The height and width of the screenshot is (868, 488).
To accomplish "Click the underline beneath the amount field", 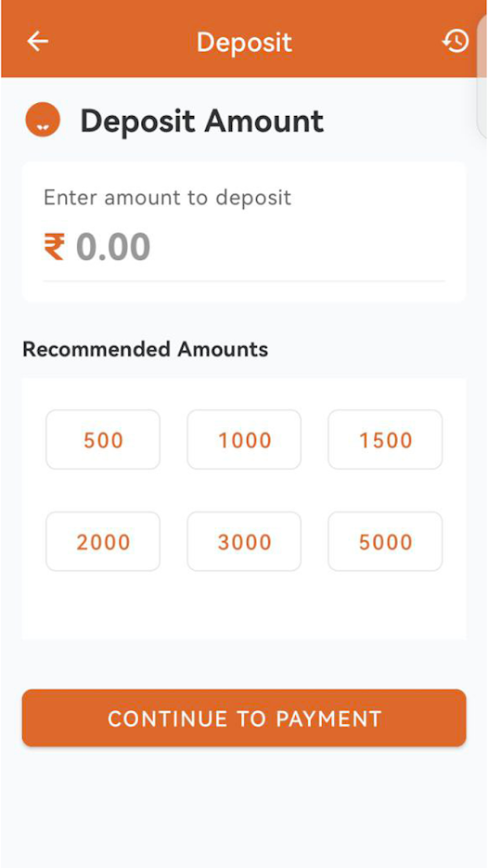I will [x=244, y=281].
